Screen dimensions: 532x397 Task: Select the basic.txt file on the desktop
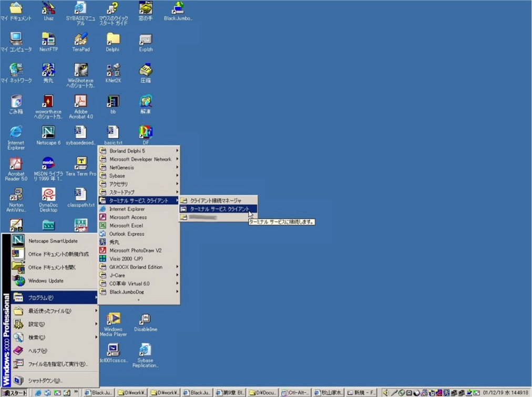coord(113,135)
